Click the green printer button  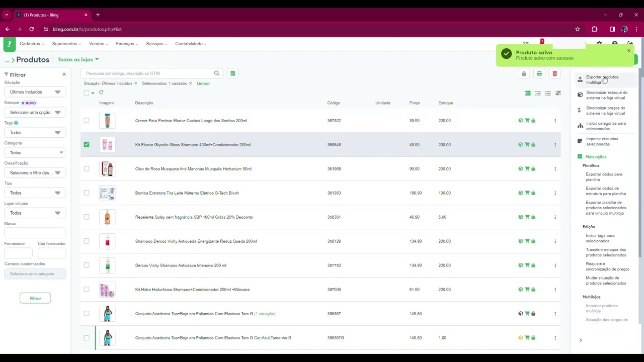pos(539,74)
